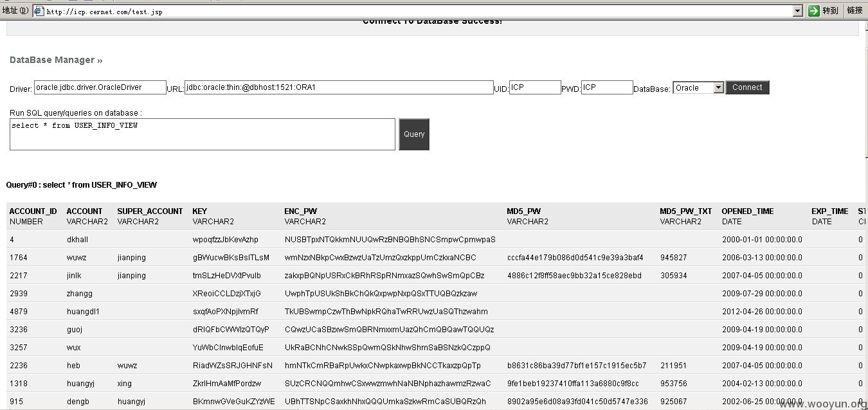Click the MD5_PW column header
868x410 pixels.
click(523, 211)
